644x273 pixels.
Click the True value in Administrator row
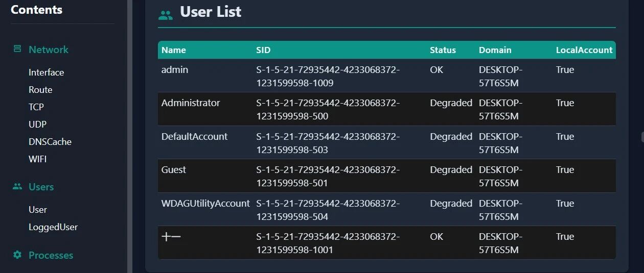(x=565, y=103)
